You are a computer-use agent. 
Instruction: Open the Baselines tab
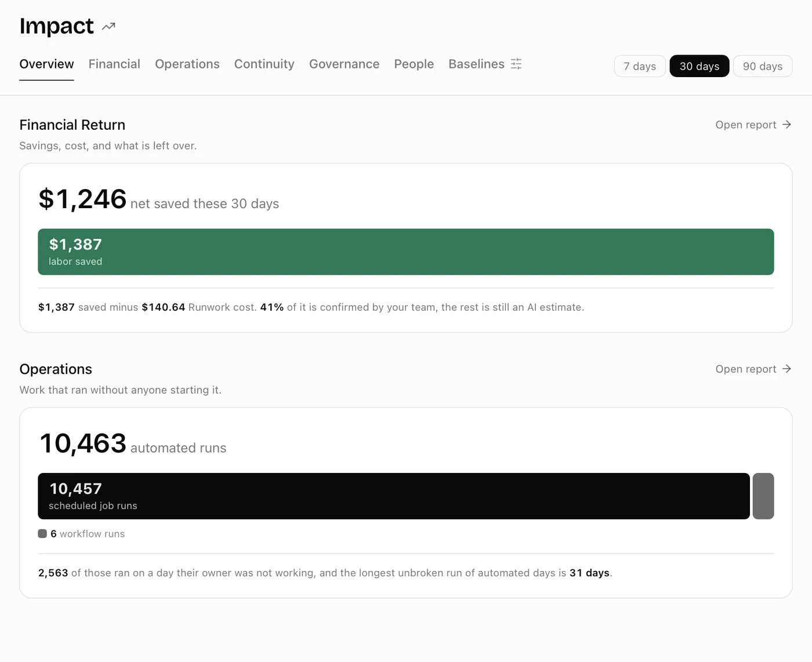coord(485,64)
